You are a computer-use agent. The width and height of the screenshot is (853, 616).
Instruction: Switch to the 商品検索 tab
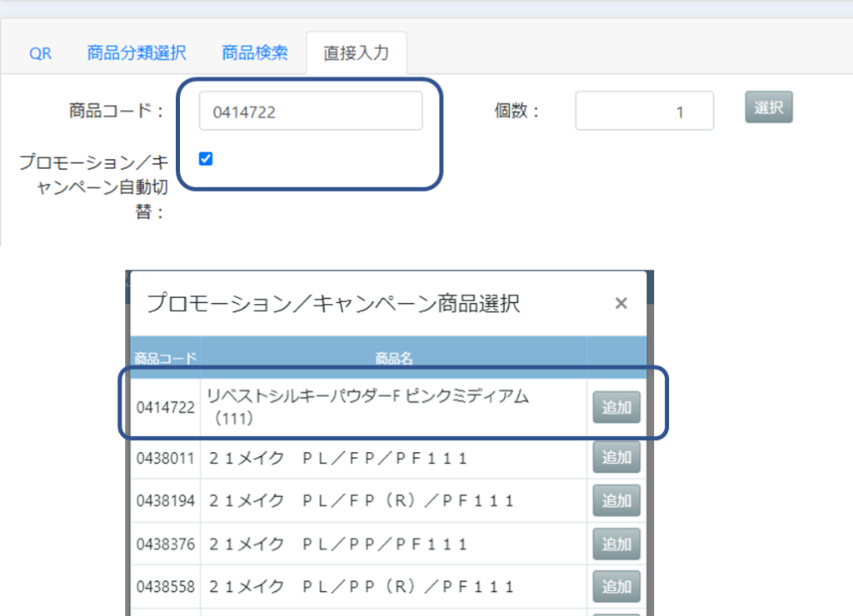(x=255, y=53)
